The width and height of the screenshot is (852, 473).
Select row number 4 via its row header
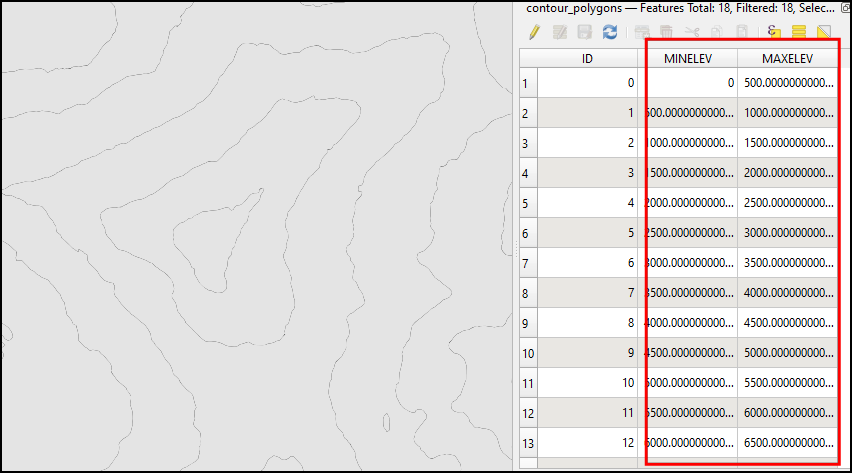(528, 173)
